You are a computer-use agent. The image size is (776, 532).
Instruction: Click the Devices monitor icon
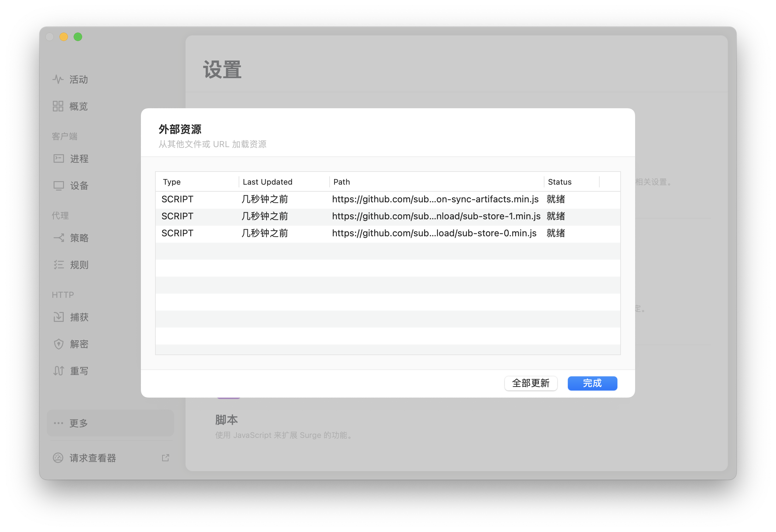(59, 185)
